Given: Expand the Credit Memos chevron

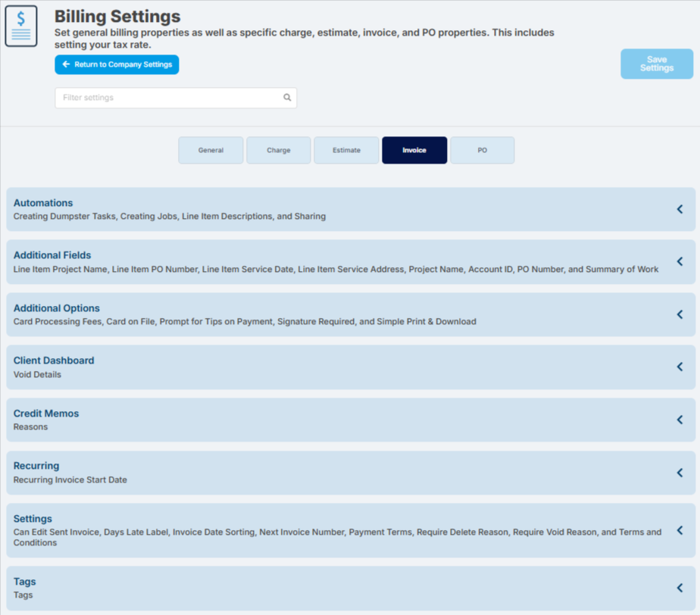Looking at the screenshot, I should pos(680,420).
